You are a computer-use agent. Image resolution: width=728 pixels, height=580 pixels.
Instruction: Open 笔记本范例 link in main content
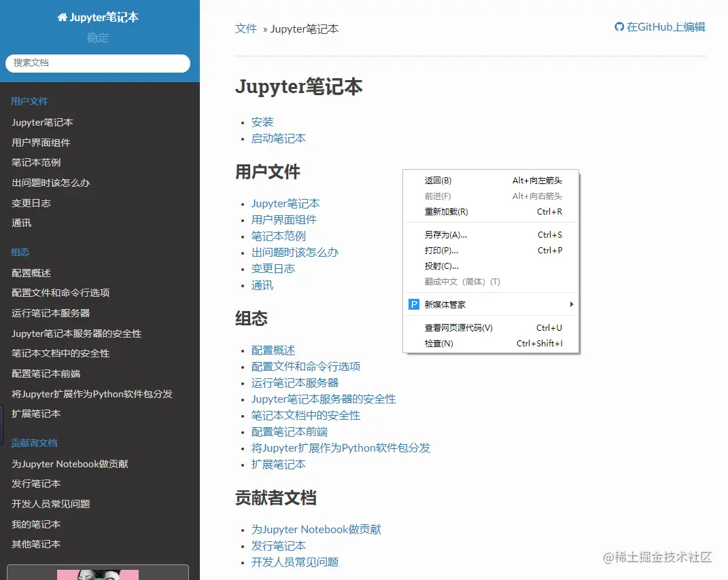[x=279, y=236]
